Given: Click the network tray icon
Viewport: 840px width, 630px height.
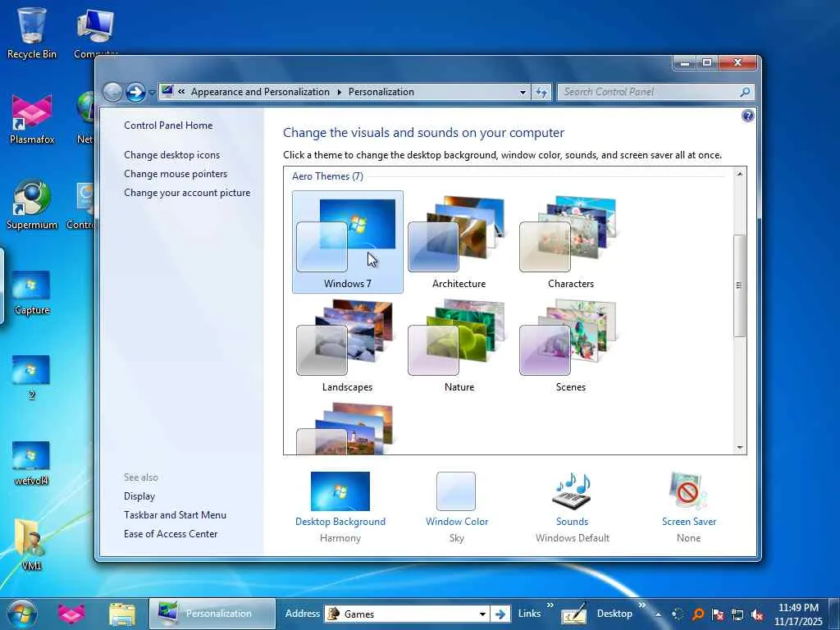Looking at the screenshot, I should pyautogui.click(x=737, y=614).
